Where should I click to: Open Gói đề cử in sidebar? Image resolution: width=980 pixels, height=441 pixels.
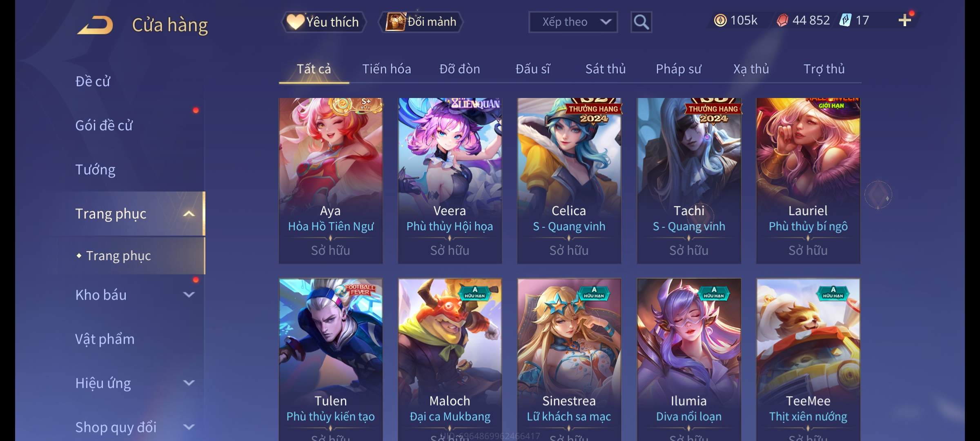point(104,125)
